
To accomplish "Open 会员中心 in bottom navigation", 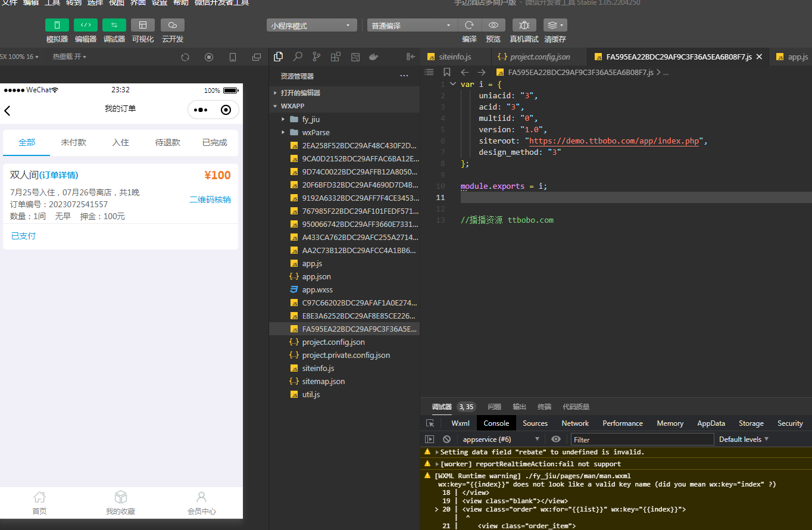I will [202, 503].
